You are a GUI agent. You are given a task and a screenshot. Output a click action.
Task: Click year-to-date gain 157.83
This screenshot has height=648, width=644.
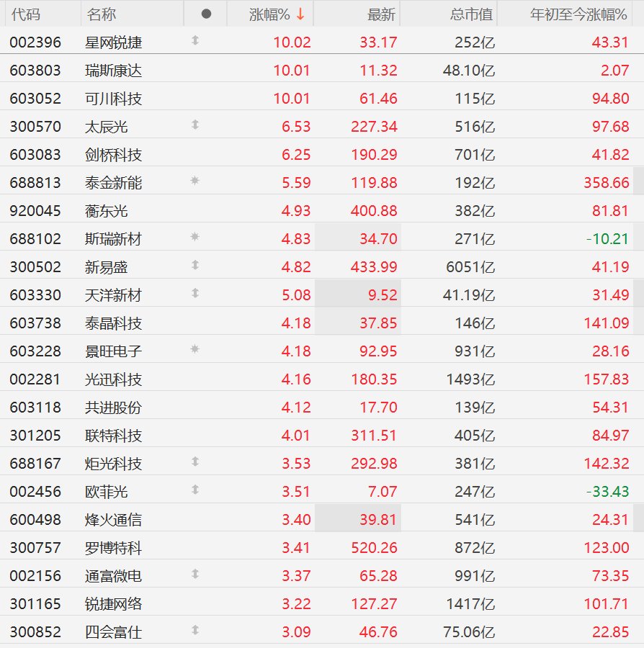[x=606, y=379]
